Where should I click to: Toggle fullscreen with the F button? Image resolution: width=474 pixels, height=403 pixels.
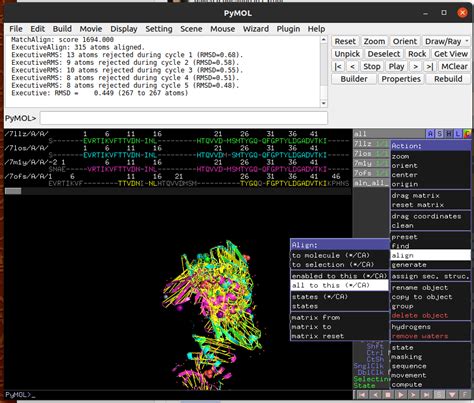click(465, 395)
